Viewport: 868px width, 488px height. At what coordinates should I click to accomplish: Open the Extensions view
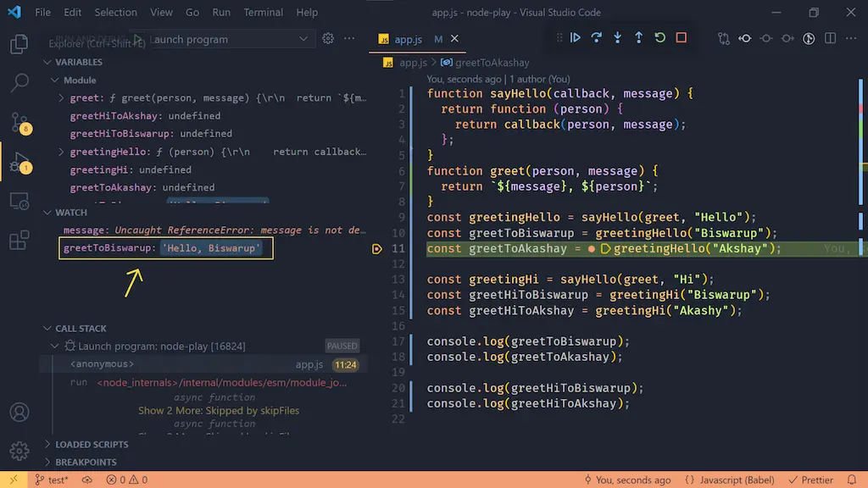(19, 240)
